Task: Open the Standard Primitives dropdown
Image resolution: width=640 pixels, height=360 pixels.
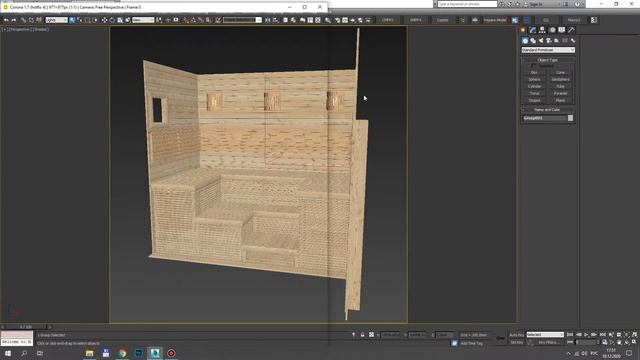Action: click(548, 50)
